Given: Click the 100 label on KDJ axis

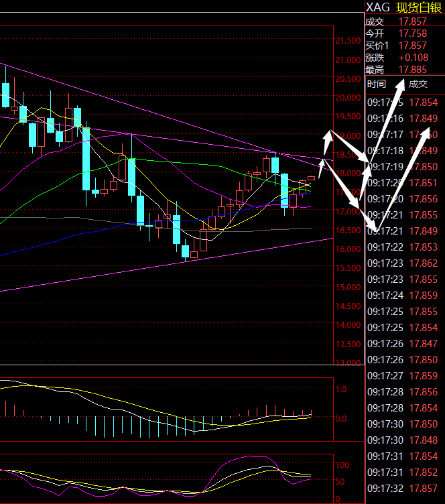Looking at the screenshot, I should coord(342,464).
